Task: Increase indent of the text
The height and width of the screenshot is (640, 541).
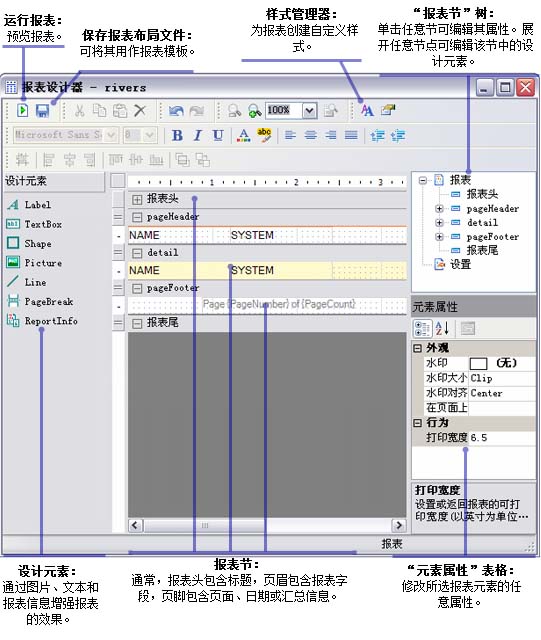Action: tap(398, 136)
